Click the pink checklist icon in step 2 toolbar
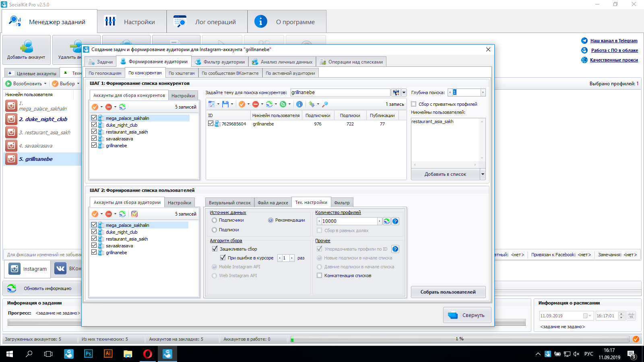Image resolution: width=644 pixels, height=362 pixels. [x=134, y=214]
